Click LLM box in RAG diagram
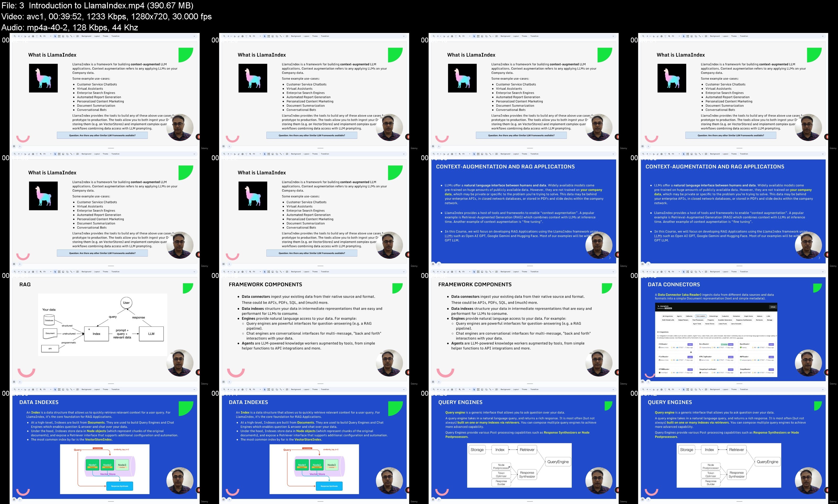The height and width of the screenshot is (504, 838). click(151, 334)
